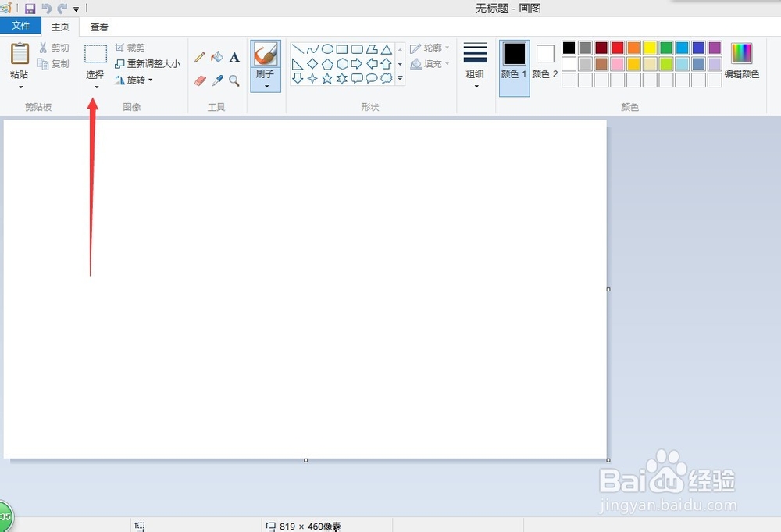Image resolution: width=781 pixels, height=532 pixels.
Task: Select the 颜色 1 foreground color box
Action: pyautogui.click(x=514, y=68)
